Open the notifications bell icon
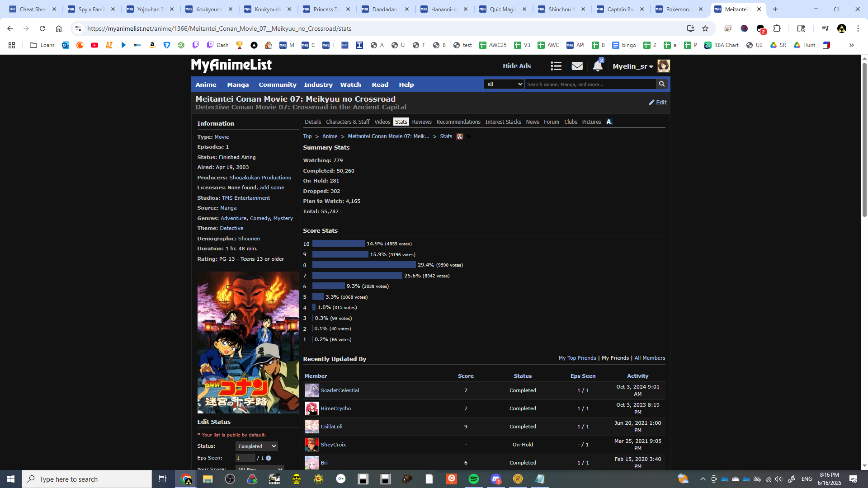Image resolution: width=868 pixels, height=488 pixels. pyautogui.click(x=597, y=66)
